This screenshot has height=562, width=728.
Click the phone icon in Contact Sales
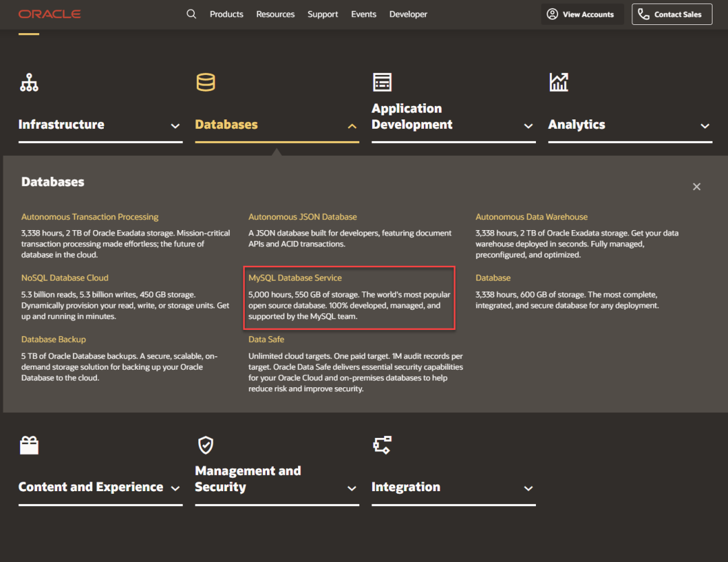[644, 14]
